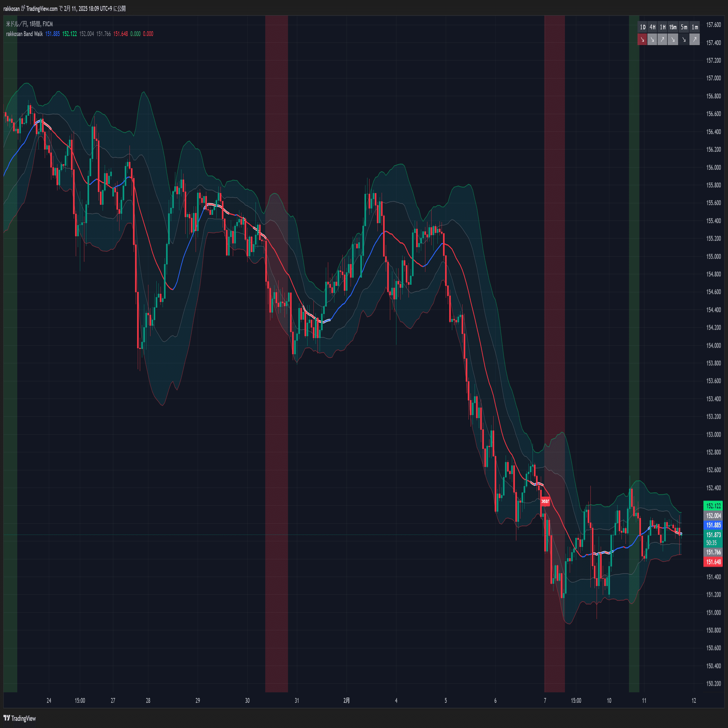
Task: Click the 15m down-arrow trend cell
Action: [673, 39]
